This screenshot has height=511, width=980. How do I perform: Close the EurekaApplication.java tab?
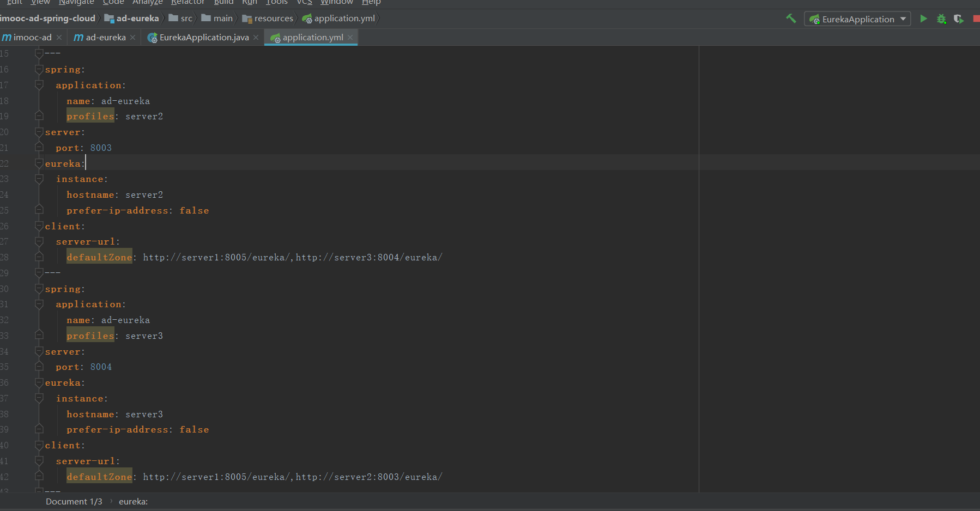pyautogui.click(x=256, y=38)
